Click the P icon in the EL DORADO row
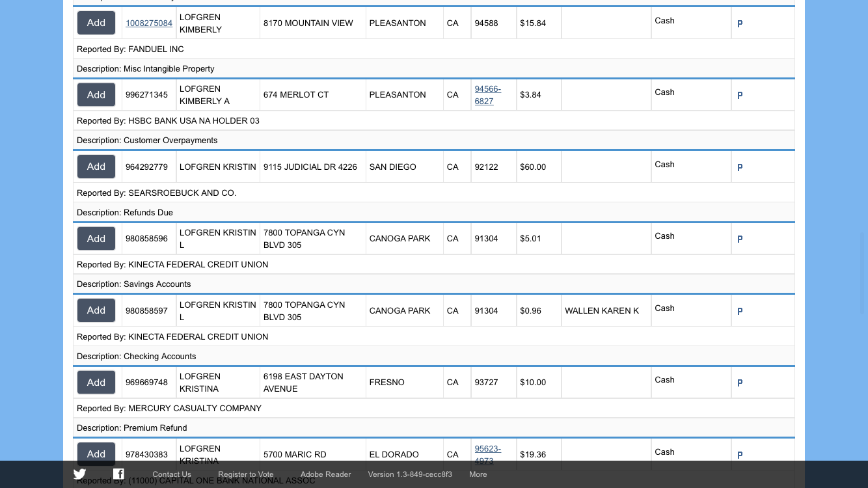The image size is (868, 488). pos(740,455)
